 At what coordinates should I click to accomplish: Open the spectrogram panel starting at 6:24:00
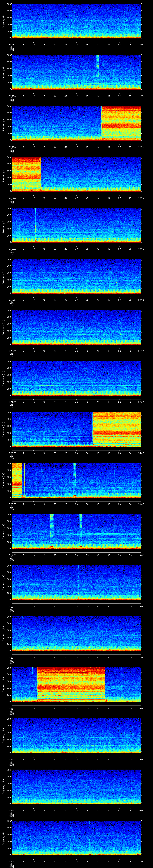click(x=77, y=531)
